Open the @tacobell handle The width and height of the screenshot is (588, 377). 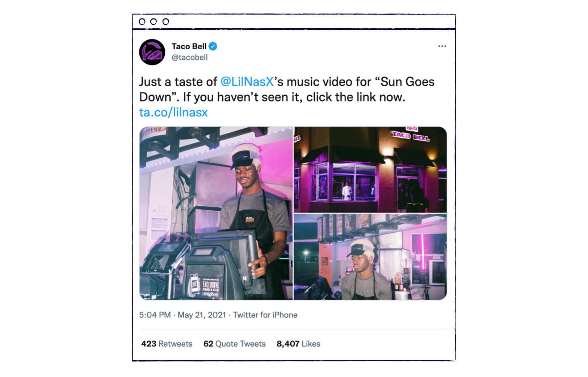pos(190,57)
